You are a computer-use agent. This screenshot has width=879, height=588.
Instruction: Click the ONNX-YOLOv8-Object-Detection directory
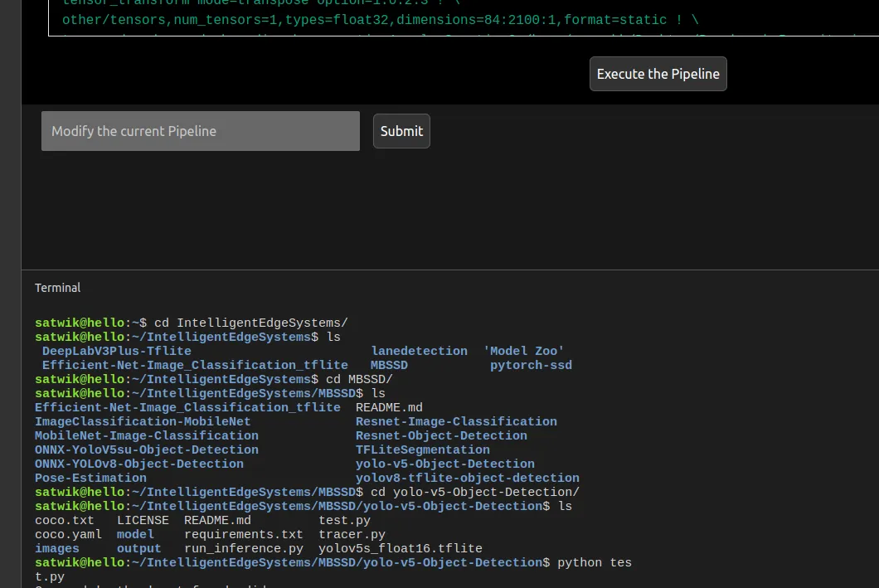click(139, 464)
